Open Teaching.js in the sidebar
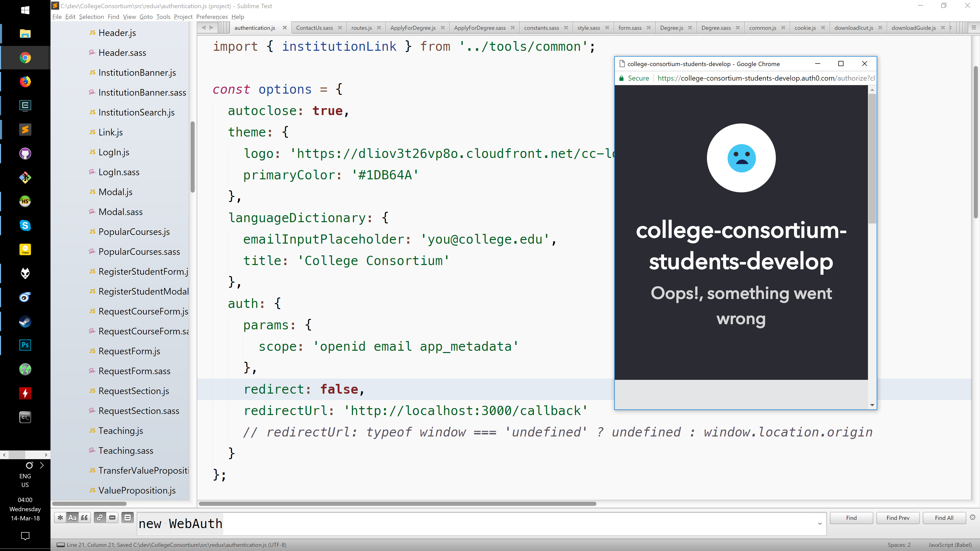The width and height of the screenshot is (980, 551). (x=121, y=430)
